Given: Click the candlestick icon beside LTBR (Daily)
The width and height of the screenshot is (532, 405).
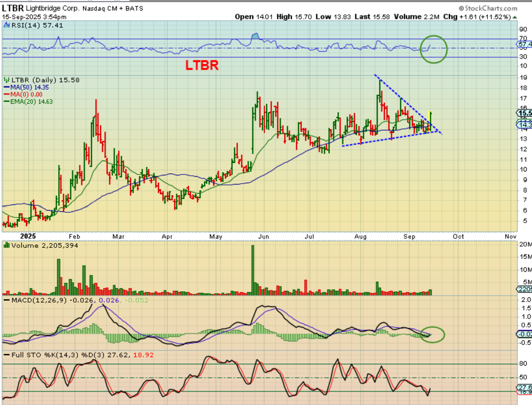Looking at the screenshot, I should pos(7,80).
